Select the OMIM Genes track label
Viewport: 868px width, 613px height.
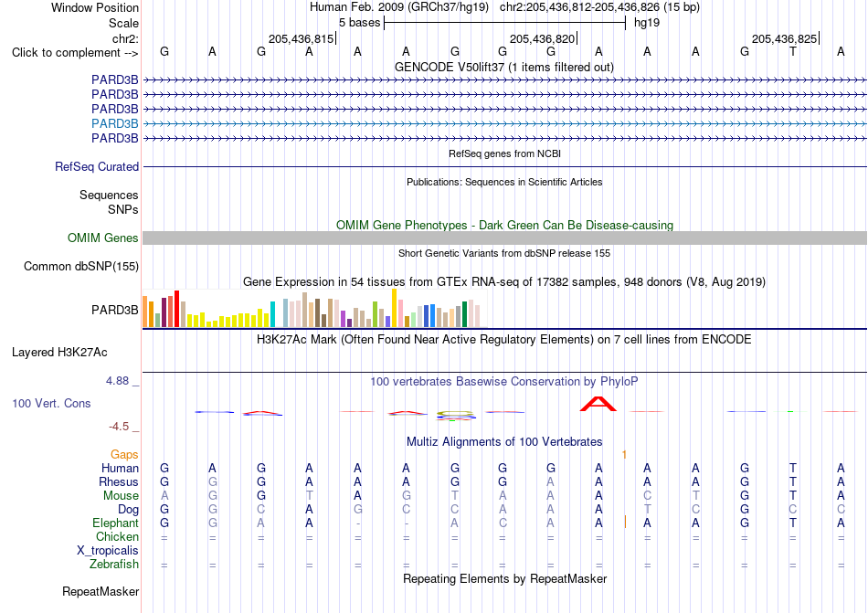(102, 238)
